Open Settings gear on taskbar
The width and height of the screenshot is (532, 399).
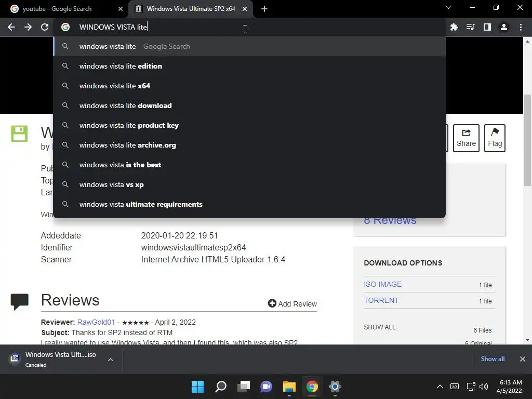pos(335,387)
